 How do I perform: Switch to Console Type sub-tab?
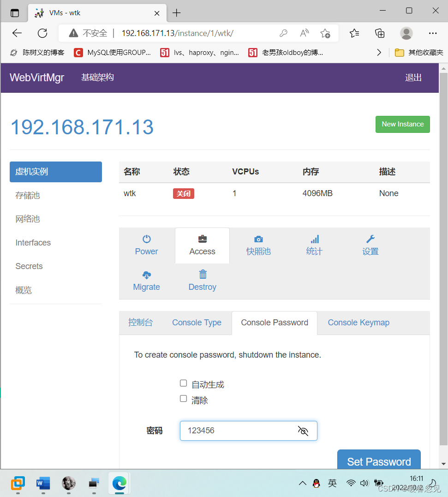click(197, 323)
